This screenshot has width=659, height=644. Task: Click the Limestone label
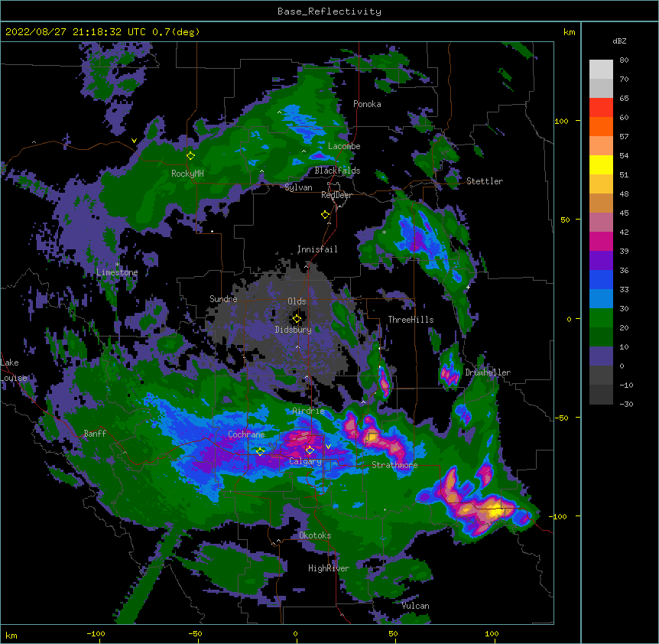(117, 272)
